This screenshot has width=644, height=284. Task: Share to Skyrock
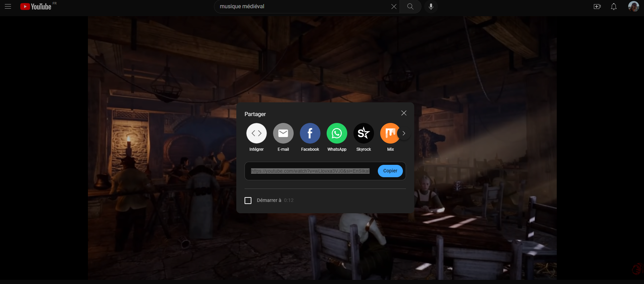(x=364, y=133)
